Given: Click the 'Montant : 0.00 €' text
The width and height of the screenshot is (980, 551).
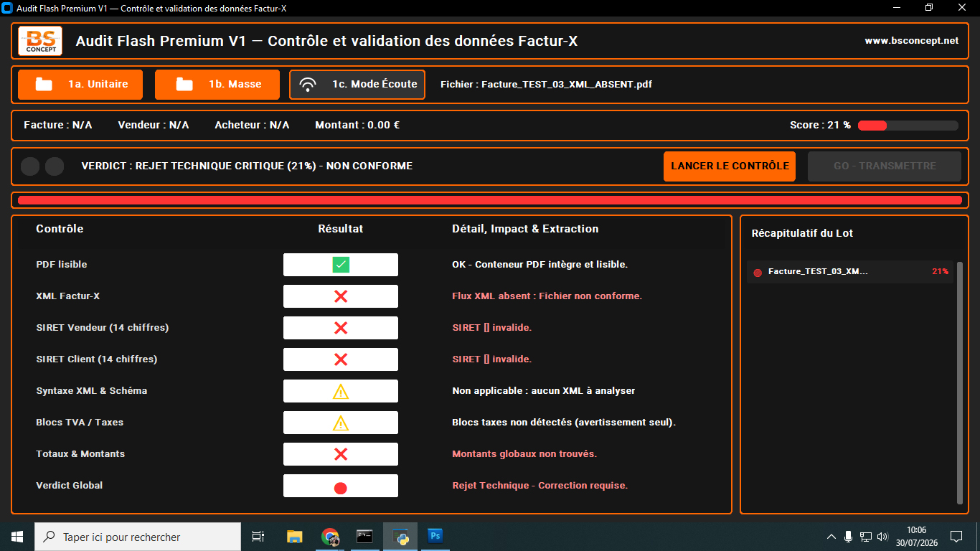Looking at the screenshot, I should [x=357, y=126].
